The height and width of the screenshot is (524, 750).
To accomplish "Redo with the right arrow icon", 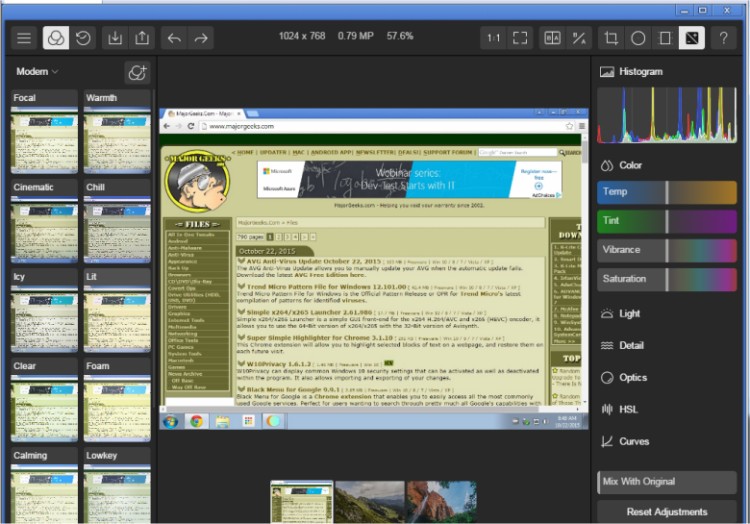I will (x=201, y=38).
